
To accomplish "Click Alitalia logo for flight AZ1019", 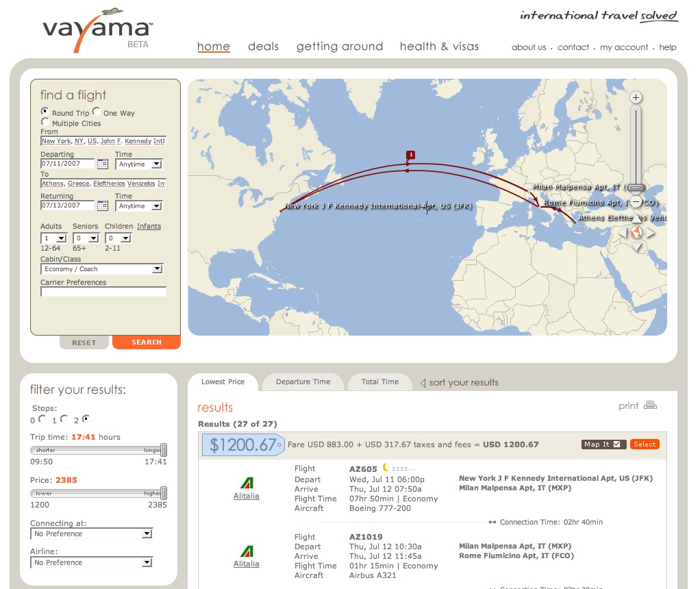I will pos(247,551).
